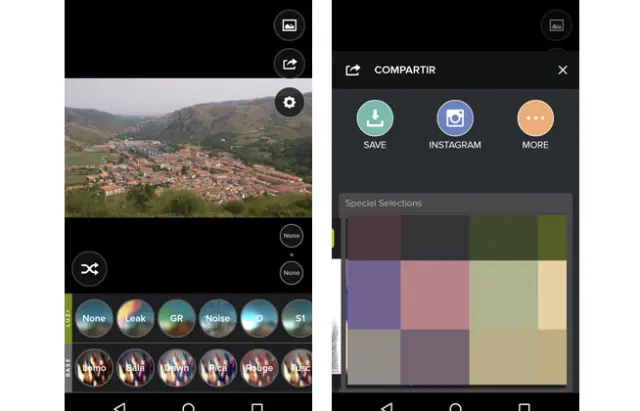
Task: Open the image gallery icon on the left screen
Action: (x=289, y=25)
